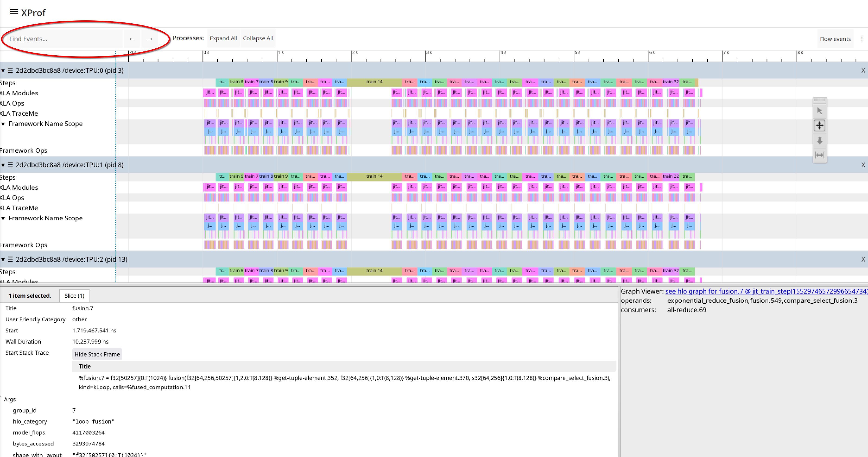The image size is (868, 457).
Task: Open the three-dot overflow menu
Action: coord(862,39)
